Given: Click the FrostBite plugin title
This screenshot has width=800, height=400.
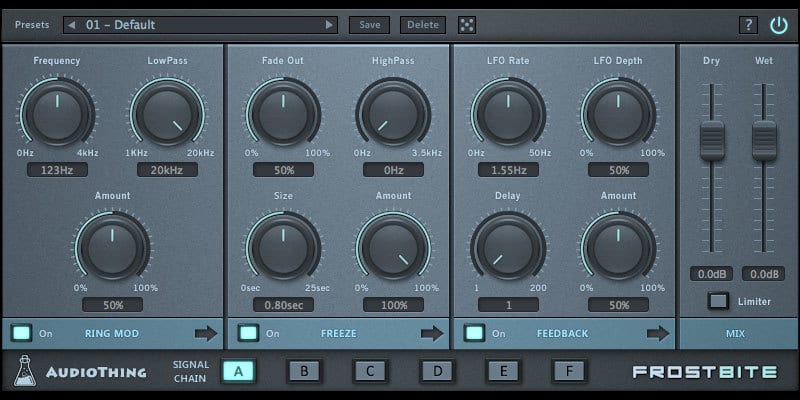Looking at the screenshot, I should (705, 372).
